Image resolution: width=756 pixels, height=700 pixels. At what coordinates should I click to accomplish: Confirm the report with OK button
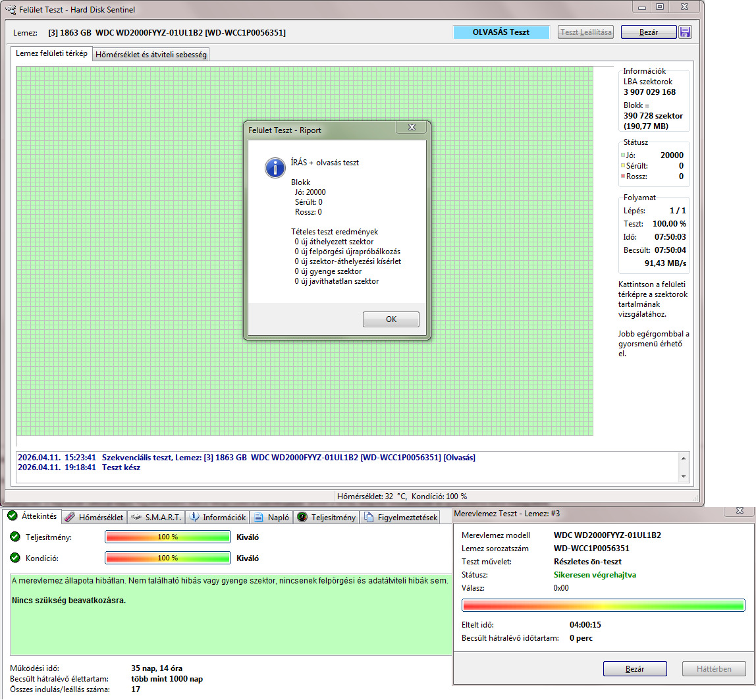[x=391, y=319]
